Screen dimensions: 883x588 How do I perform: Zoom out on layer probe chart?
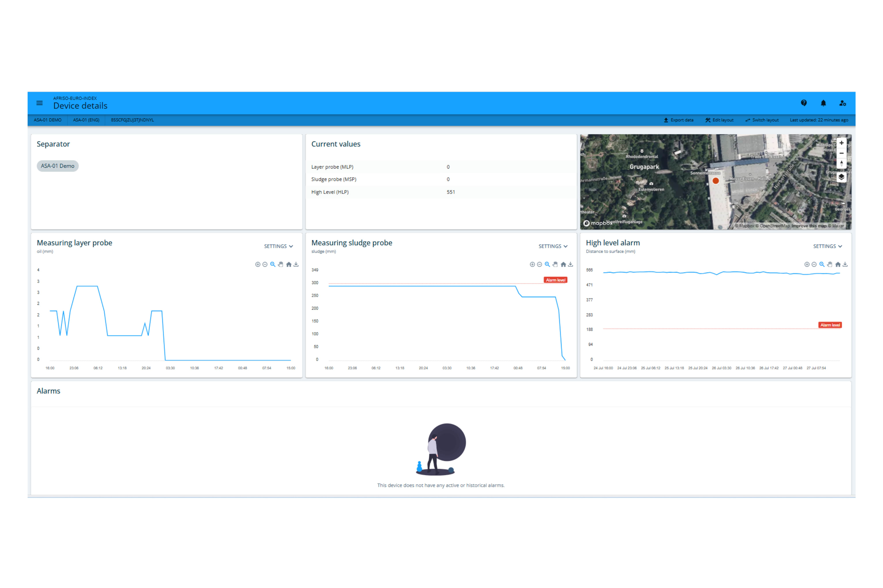[x=265, y=264]
